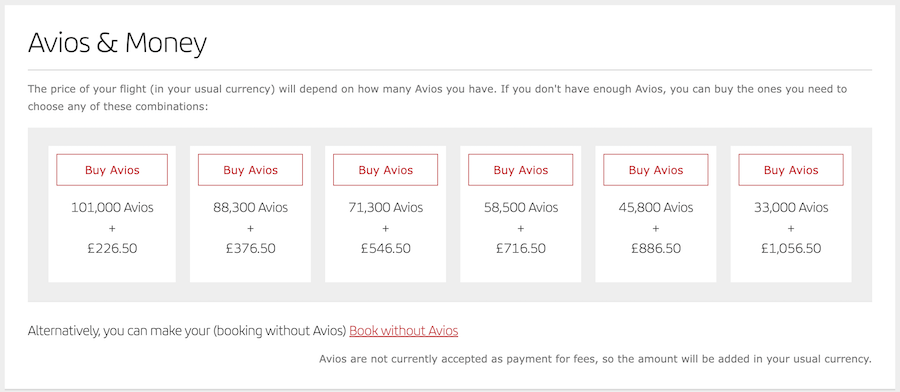Click Buy Avios above 45,800 Avios

pos(655,170)
